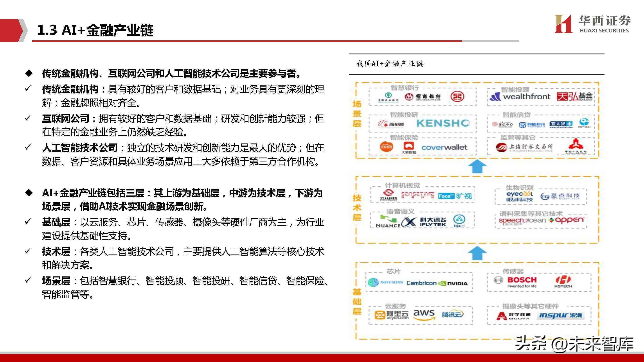
Task: Click the 阿里云 aliyun.com logo
Action: tap(392, 315)
